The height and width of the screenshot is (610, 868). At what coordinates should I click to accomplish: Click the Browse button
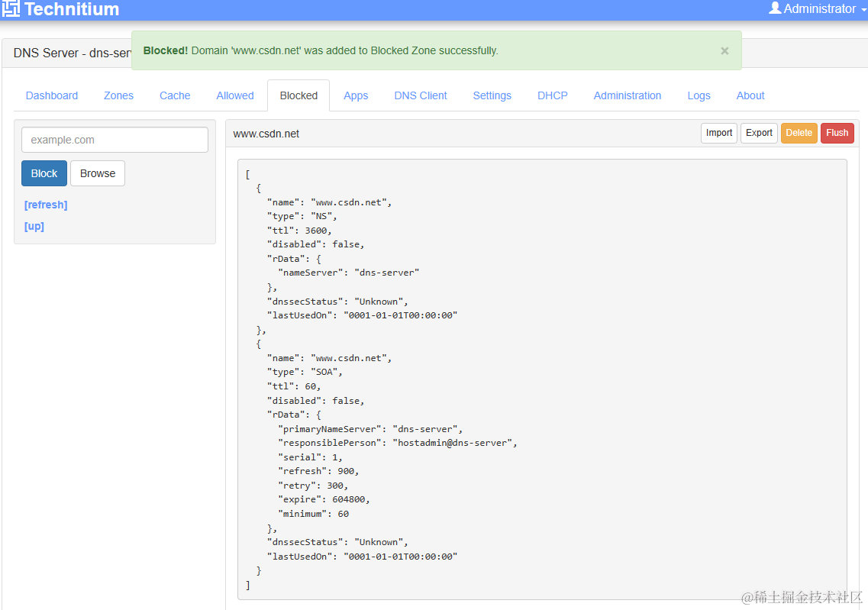click(x=98, y=173)
